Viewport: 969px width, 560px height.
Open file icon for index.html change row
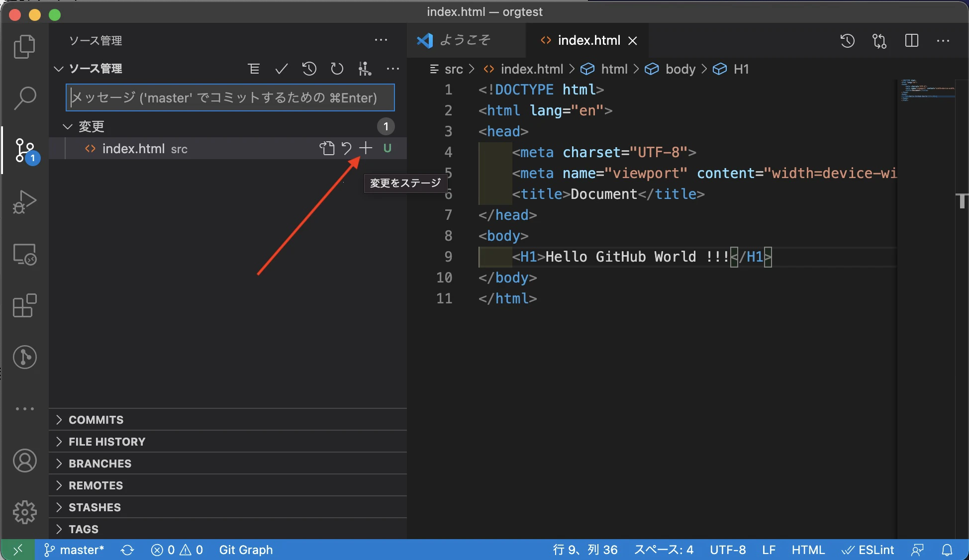pyautogui.click(x=327, y=148)
